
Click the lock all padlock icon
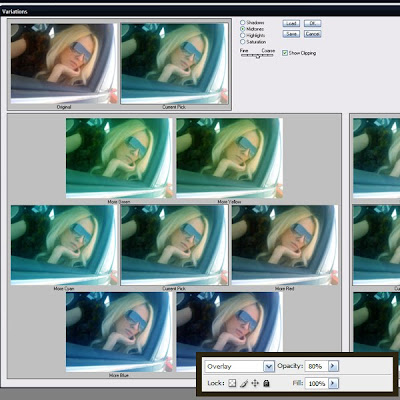click(266, 383)
